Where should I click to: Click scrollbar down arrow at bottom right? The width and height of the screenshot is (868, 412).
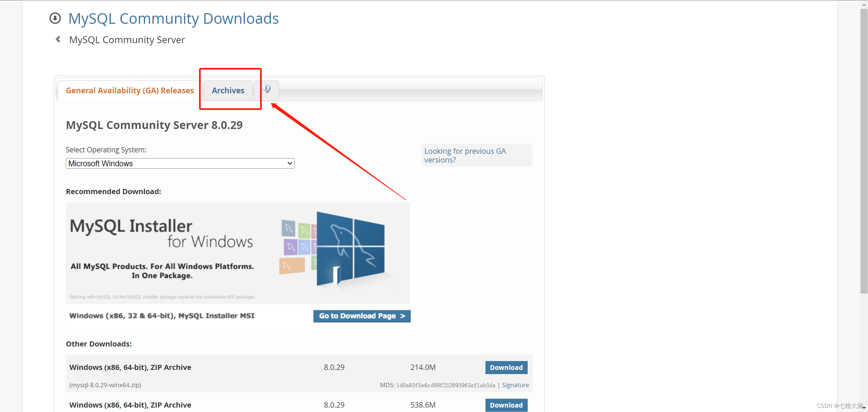tap(864, 408)
